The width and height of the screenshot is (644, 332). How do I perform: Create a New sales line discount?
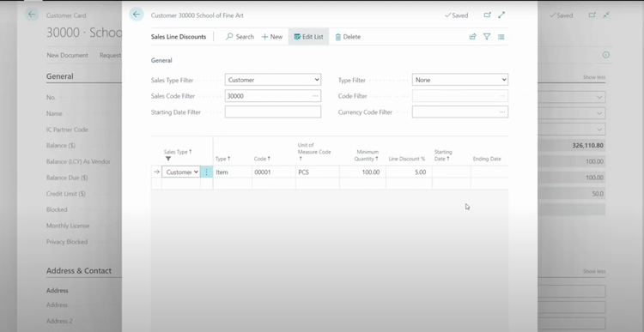click(x=272, y=37)
